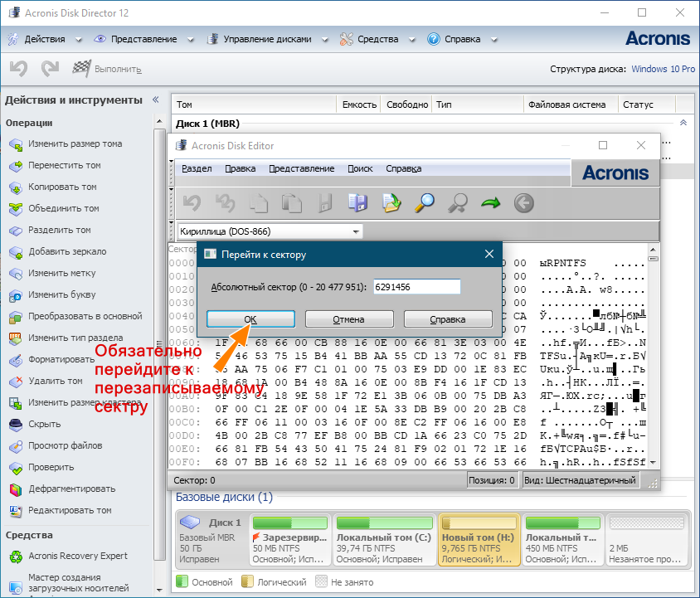Choose Удалить том in the operations list
The image size is (700, 598).
click(55, 381)
